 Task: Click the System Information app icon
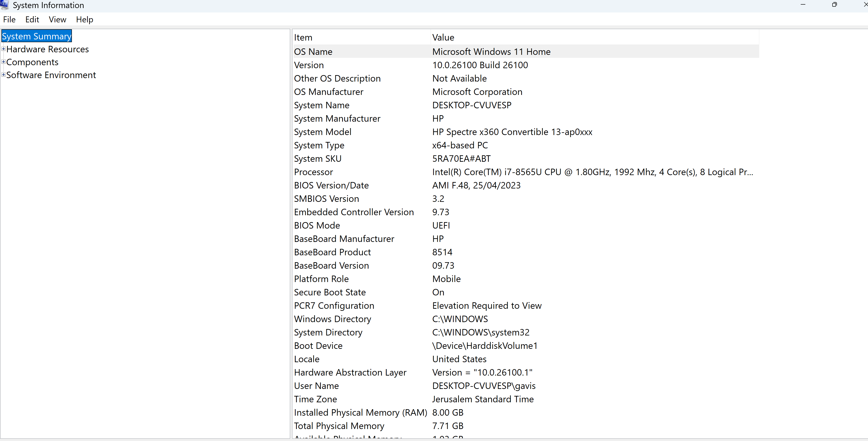tap(5, 5)
